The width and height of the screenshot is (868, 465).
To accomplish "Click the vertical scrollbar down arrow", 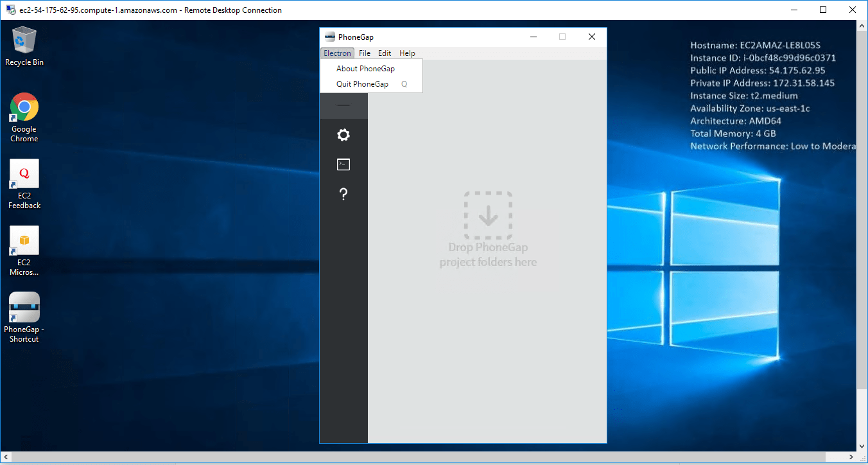I will (862, 446).
